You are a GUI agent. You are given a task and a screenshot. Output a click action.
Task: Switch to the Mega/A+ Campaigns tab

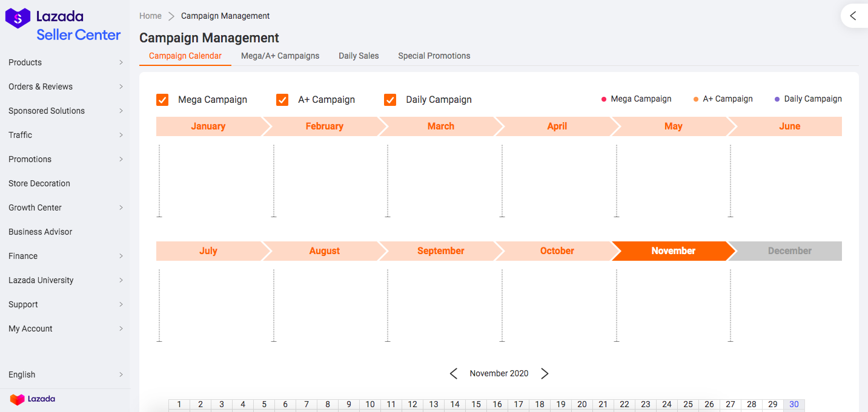280,56
